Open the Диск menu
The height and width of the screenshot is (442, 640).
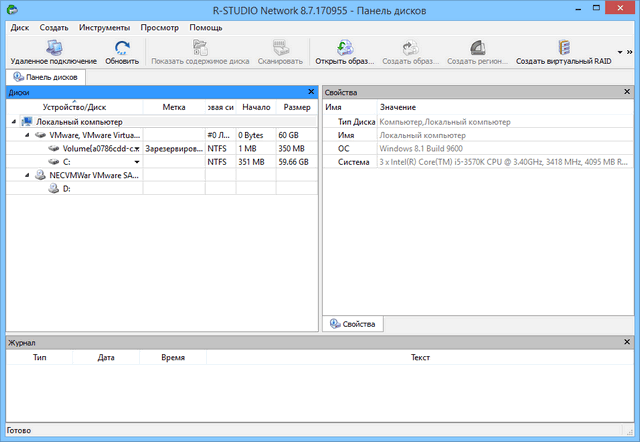coord(20,28)
